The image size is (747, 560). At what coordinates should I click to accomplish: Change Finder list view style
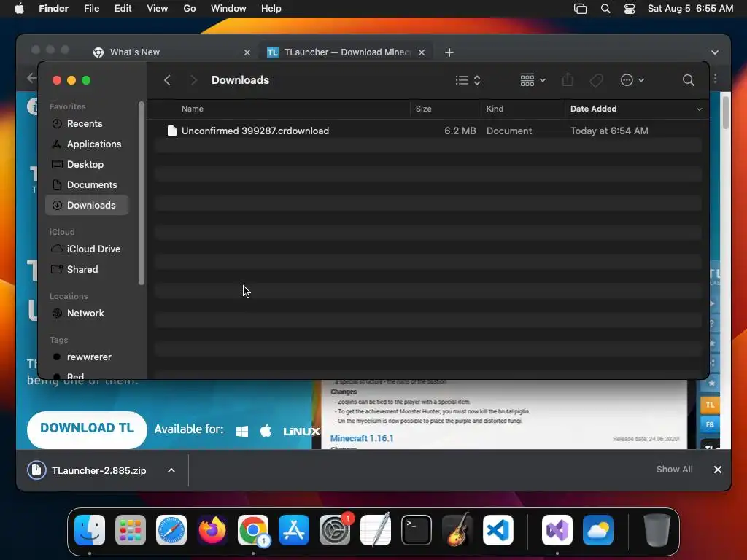pyautogui.click(x=468, y=80)
